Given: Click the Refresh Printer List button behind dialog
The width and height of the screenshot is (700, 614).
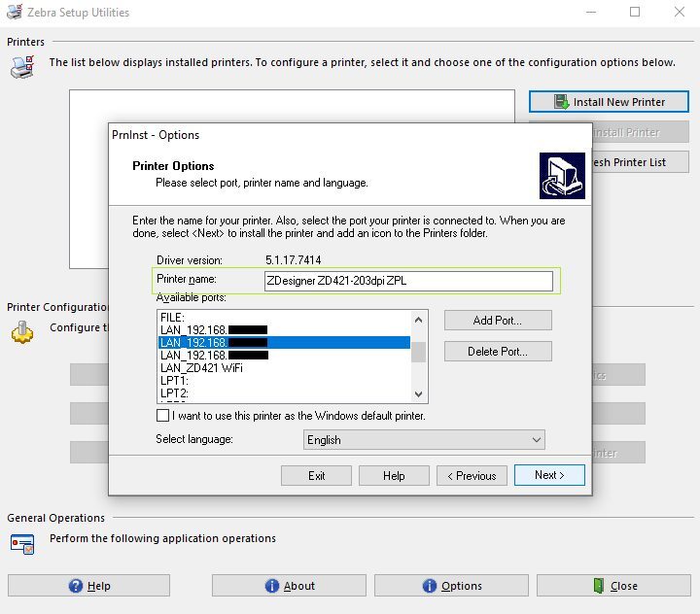Looking at the screenshot, I should tap(641, 162).
